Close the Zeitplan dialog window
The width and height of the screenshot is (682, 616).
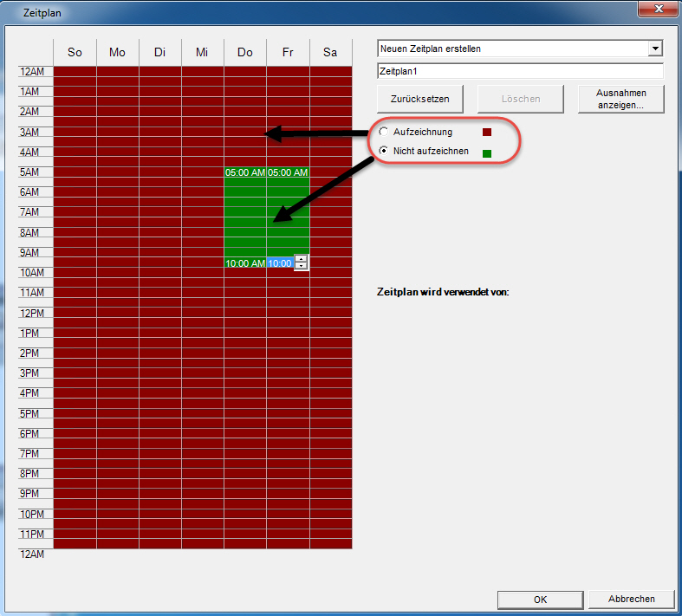click(658, 9)
